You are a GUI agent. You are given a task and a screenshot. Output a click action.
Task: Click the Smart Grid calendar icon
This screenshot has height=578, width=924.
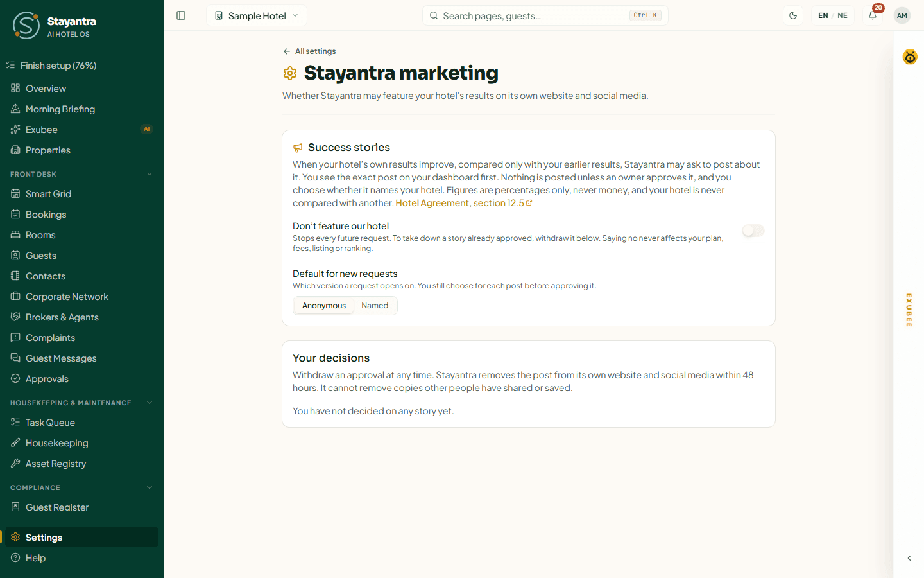click(x=15, y=193)
